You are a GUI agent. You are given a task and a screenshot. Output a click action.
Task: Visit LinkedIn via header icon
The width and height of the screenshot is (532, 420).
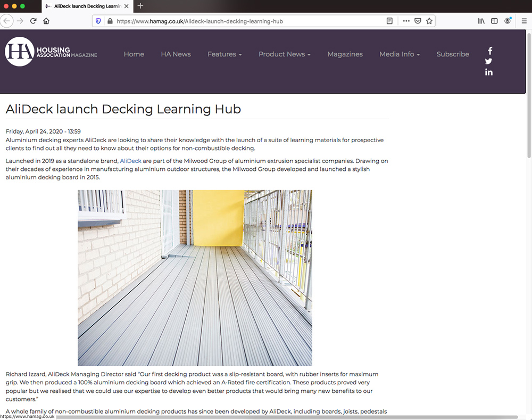click(x=488, y=72)
